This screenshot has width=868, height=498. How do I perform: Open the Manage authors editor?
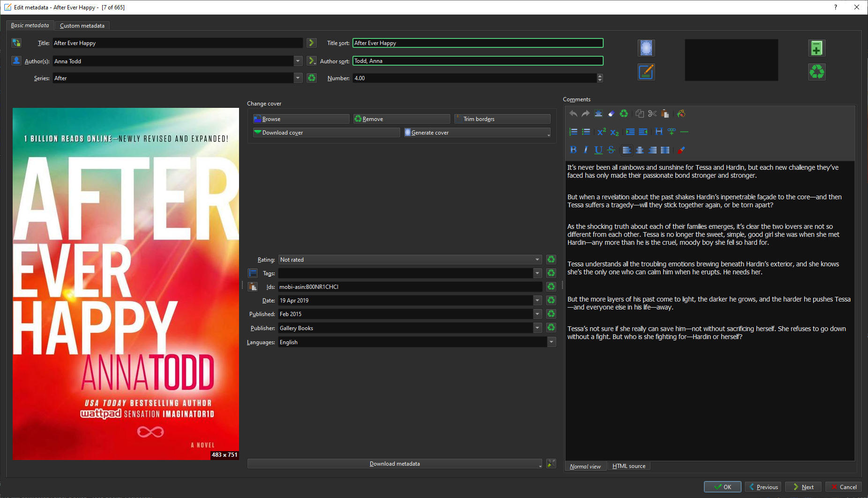pyautogui.click(x=16, y=61)
